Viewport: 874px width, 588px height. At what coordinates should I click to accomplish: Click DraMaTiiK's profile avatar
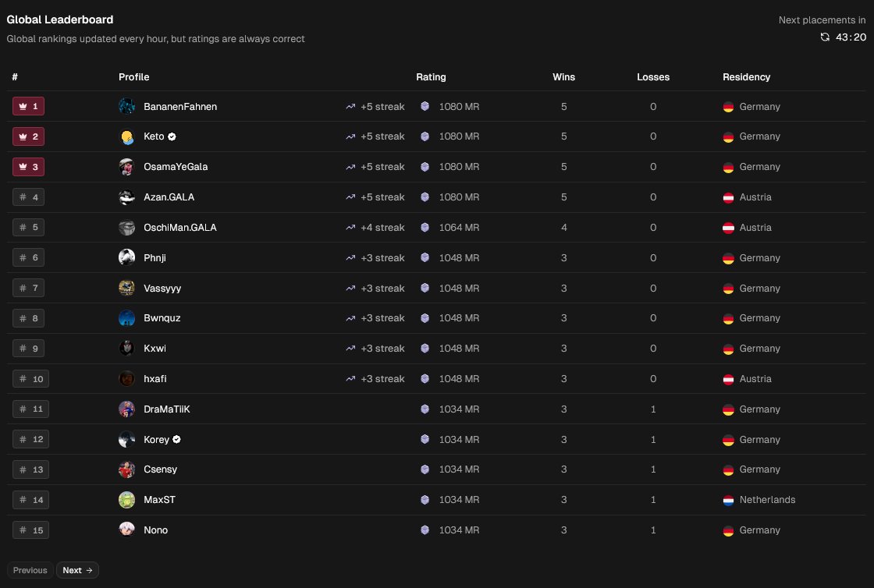pyautogui.click(x=126, y=409)
